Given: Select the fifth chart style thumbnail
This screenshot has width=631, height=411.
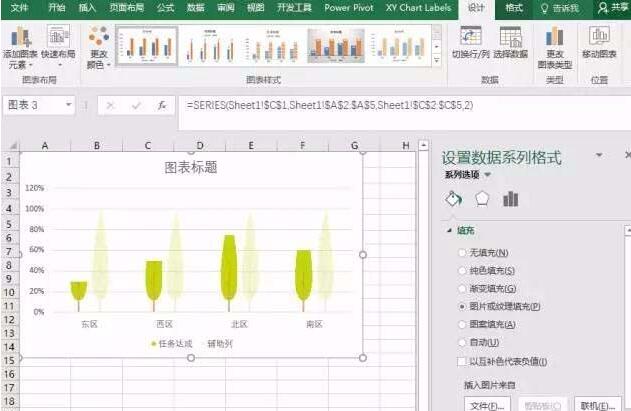Looking at the screenshot, I should tap(399, 45).
